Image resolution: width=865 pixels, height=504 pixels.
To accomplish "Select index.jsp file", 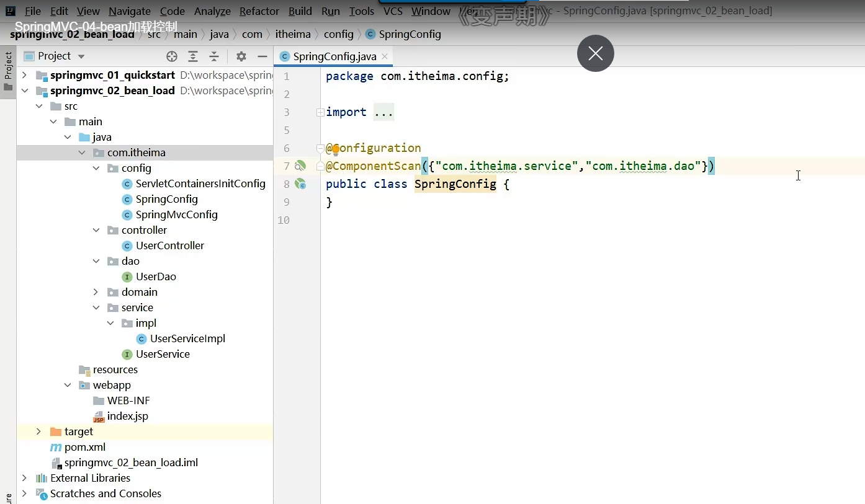I will click(x=127, y=416).
